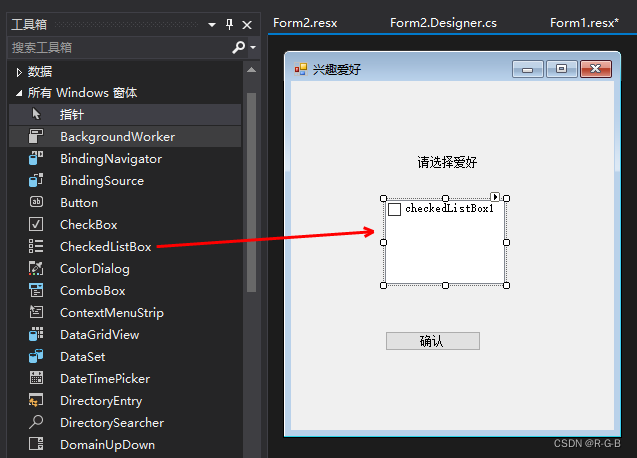Click the DirectorySearcher magnifier icon

coord(36,422)
